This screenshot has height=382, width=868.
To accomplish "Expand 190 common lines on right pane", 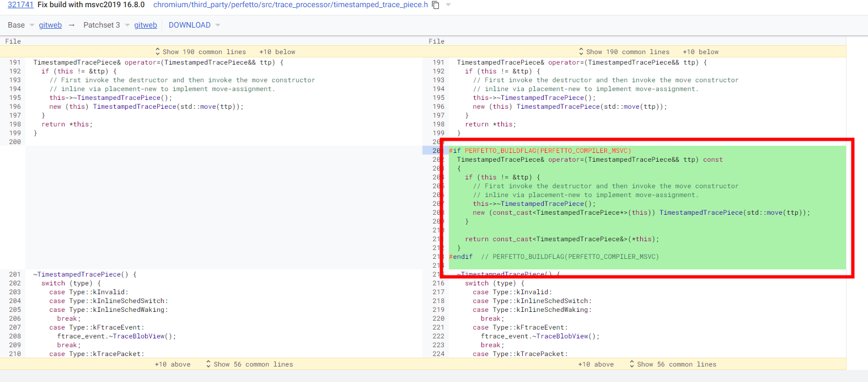I will click(x=624, y=52).
